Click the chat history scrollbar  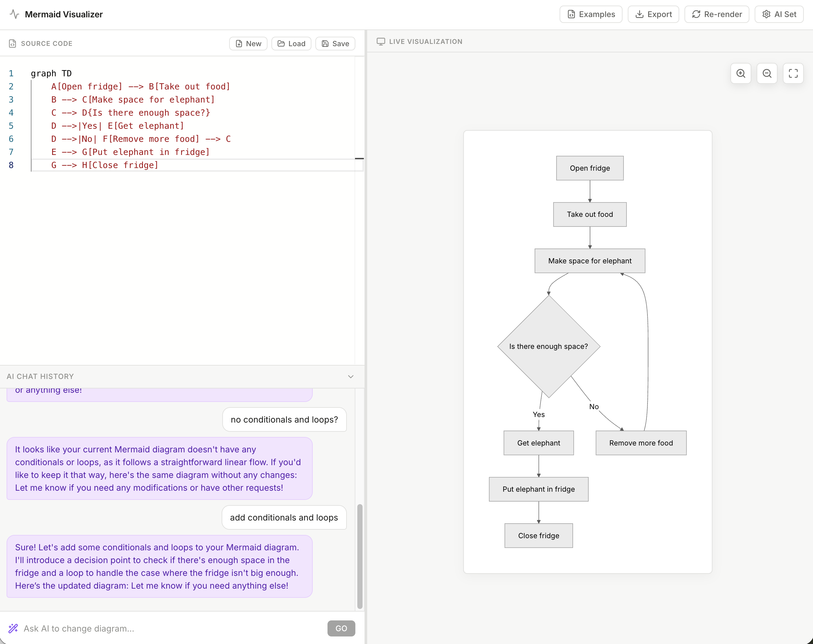point(359,556)
